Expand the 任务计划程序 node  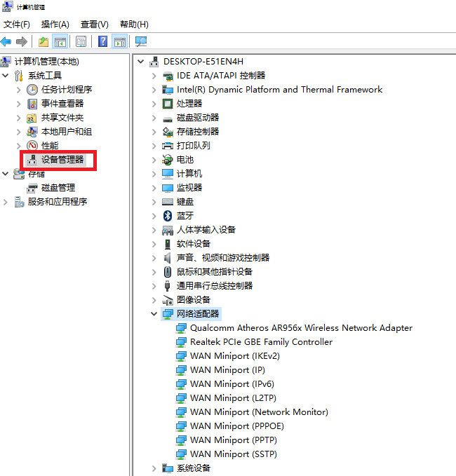pyautogui.click(x=18, y=90)
